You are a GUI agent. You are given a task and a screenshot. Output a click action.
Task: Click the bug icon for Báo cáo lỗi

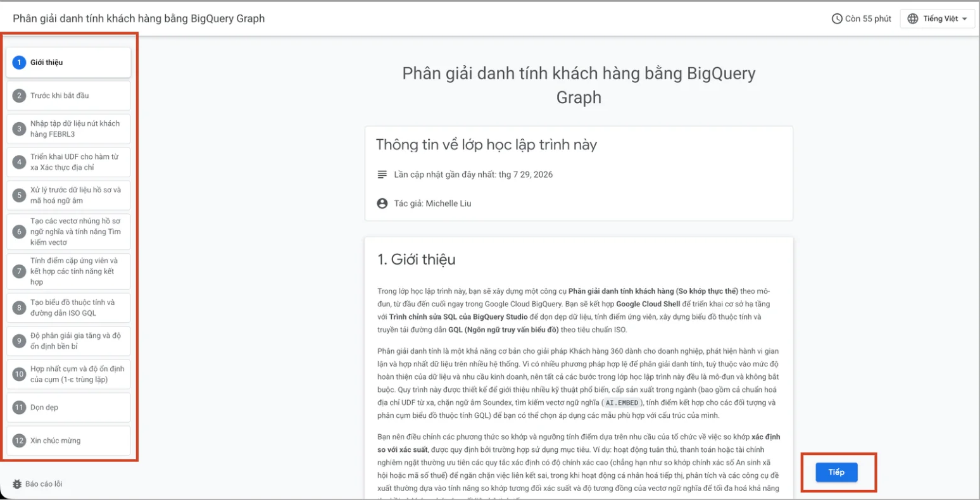tap(17, 484)
